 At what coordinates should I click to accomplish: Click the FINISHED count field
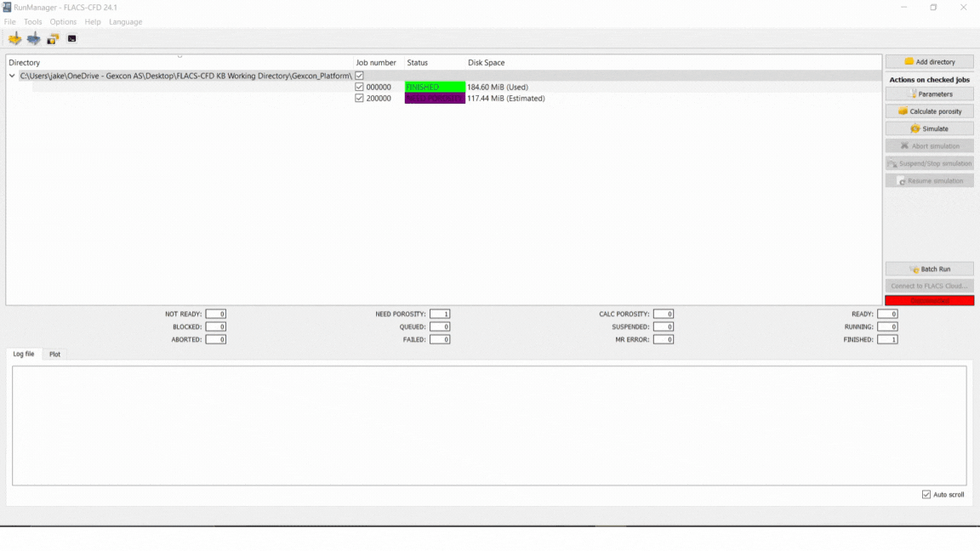coord(887,339)
